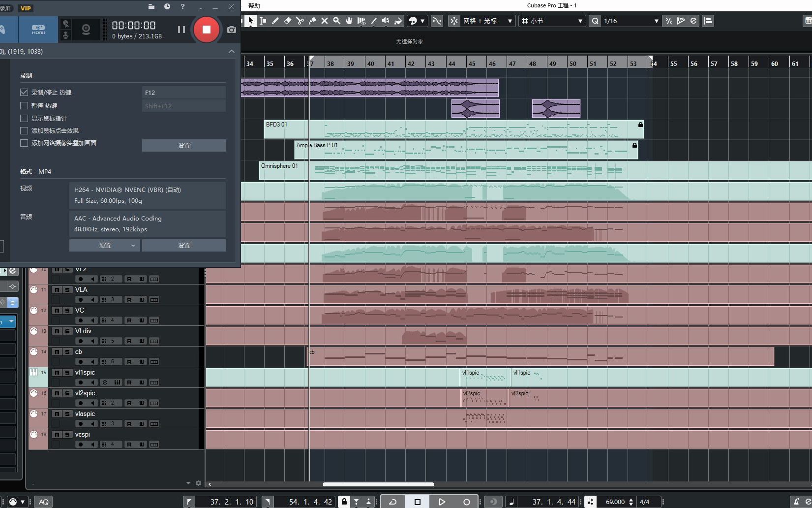This screenshot has height=508, width=812.
Task: Enable monitor on the cb track
Action: [x=93, y=362]
